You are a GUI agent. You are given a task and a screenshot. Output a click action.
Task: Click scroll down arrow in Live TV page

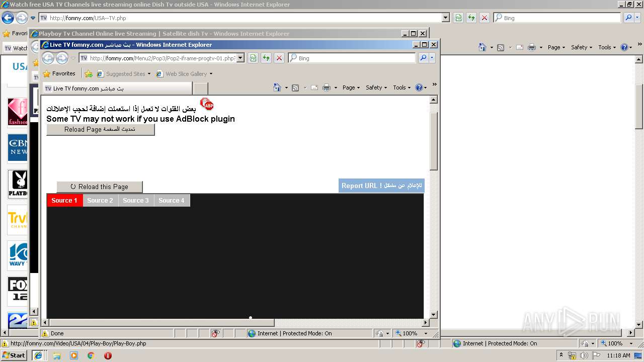[x=434, y=315]
